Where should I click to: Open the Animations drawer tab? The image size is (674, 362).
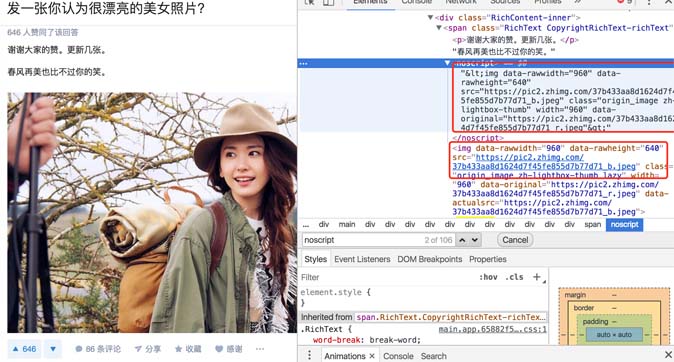(x=345, y=356)
